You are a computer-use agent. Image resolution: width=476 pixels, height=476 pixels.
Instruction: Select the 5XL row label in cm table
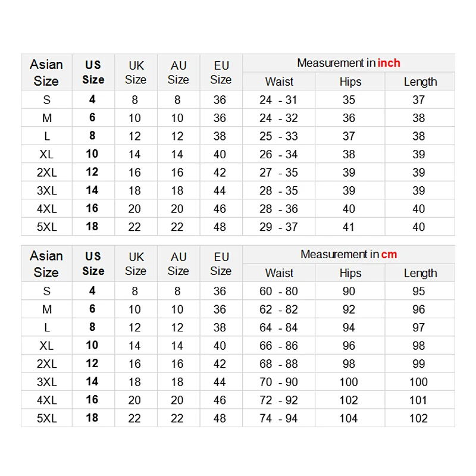46,418
